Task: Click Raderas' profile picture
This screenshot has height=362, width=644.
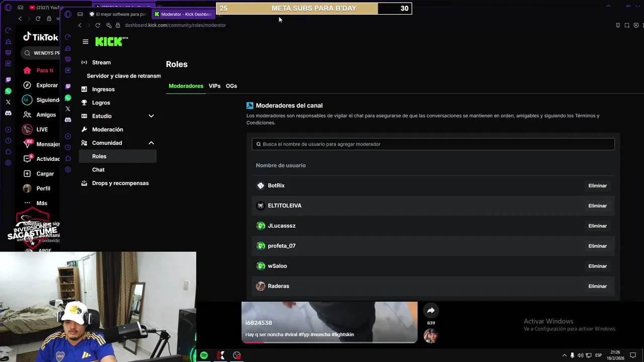Action: click(261, 286)
